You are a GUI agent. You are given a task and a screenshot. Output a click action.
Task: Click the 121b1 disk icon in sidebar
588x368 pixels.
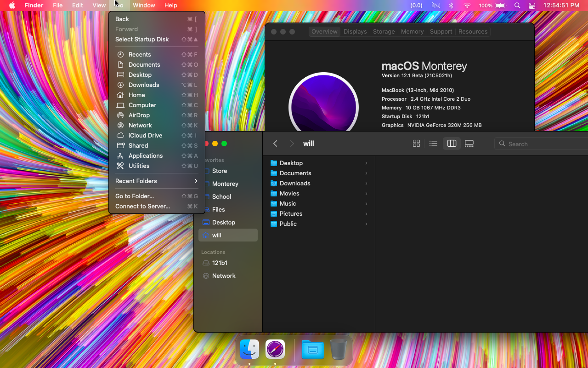(x=206, y=263)
